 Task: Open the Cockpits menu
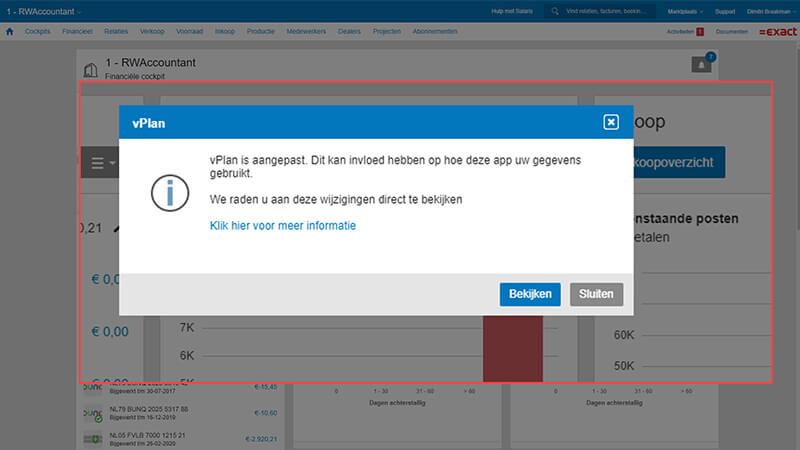point(38,32)
